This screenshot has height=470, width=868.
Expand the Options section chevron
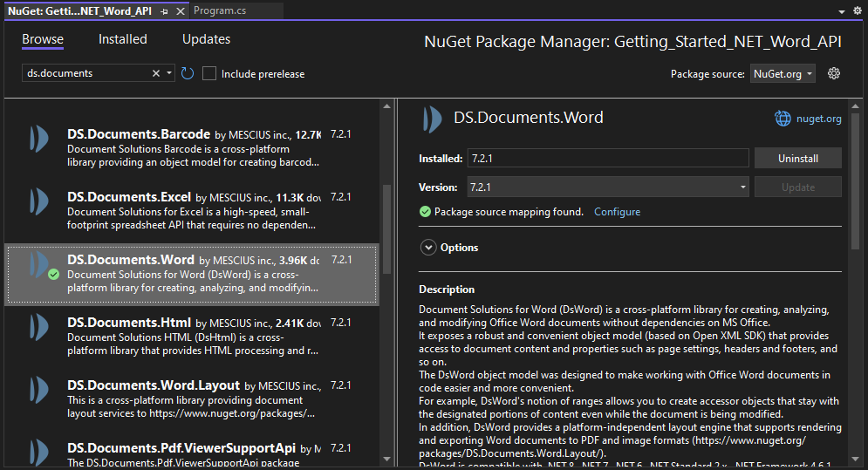pos(428,248)
